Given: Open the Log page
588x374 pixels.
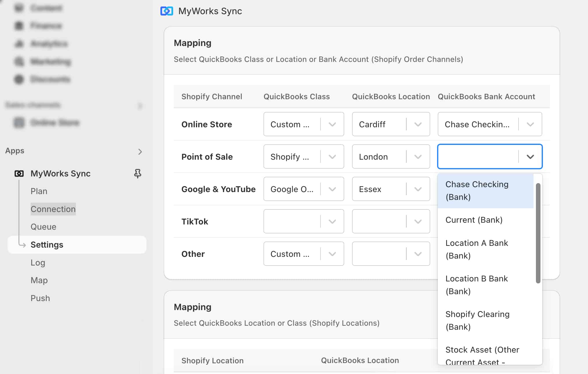Looking at the screenshot, I should point(38,263).
